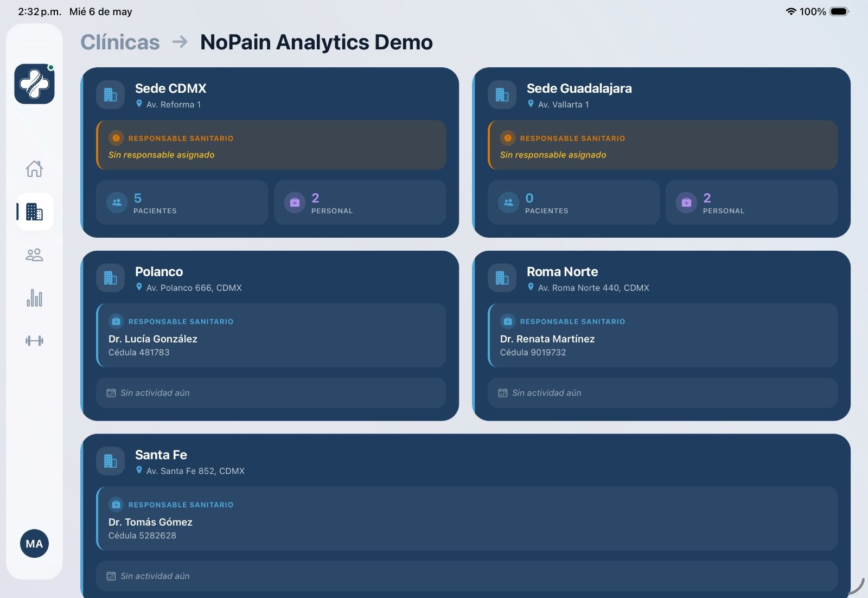Click the Santa Fe calendar activity icon
This screenshot has width=868, height=598.
[x=111, y=576]
